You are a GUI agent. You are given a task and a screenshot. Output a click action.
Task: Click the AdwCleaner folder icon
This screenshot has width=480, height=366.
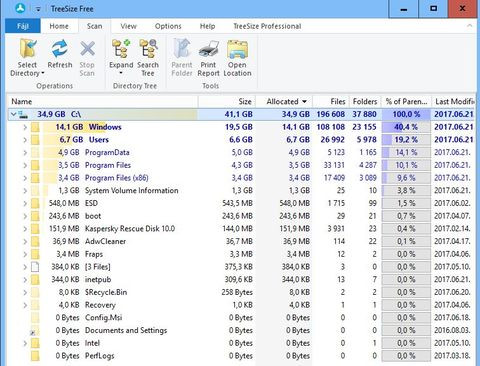[x=35, y=242]
